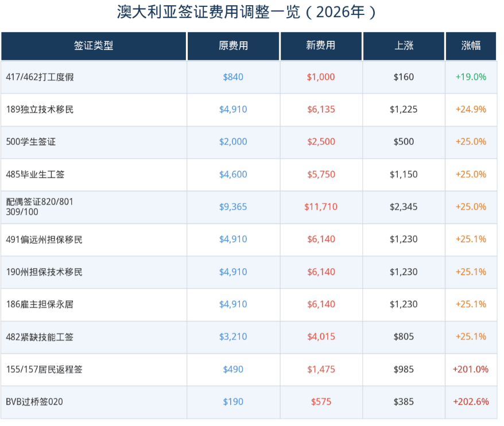Click the 原费用 column header
The width and height of the screenshot is (504, 426).
point(234,46)
